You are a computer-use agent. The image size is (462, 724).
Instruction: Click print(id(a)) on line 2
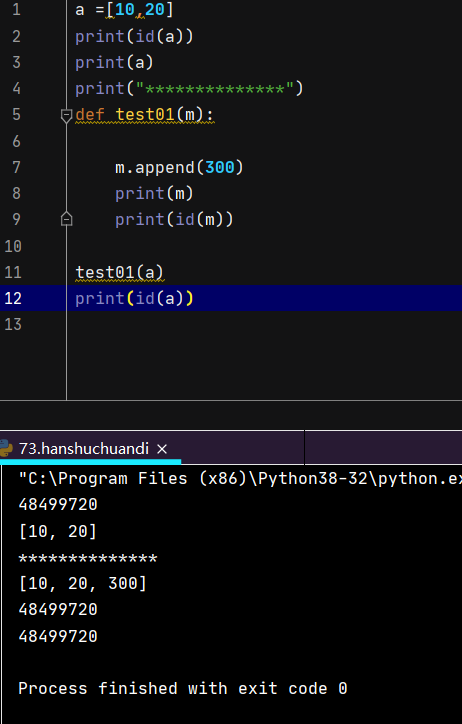pyautogui.click(x=134, y=36)
